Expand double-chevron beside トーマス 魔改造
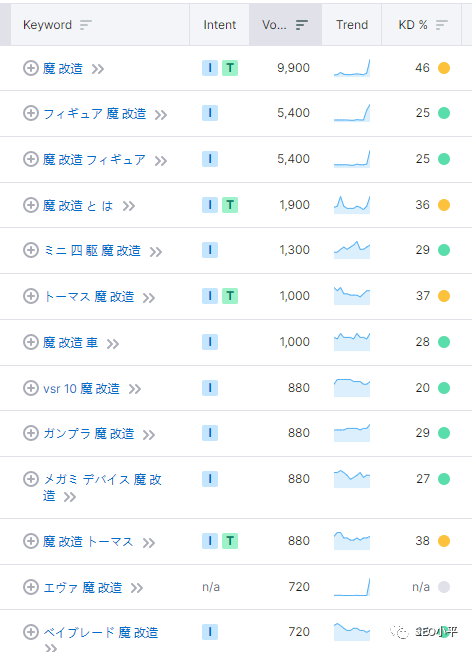This screenshot has width=472, height=652. tap(149, 298)
